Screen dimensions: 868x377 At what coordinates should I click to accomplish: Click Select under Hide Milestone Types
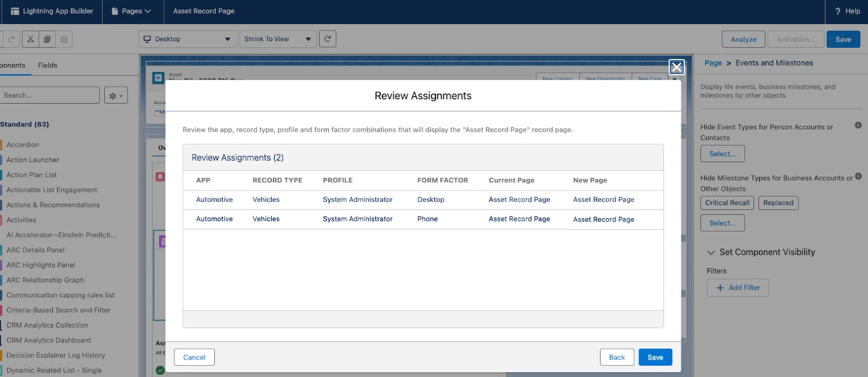coord(723,223)
